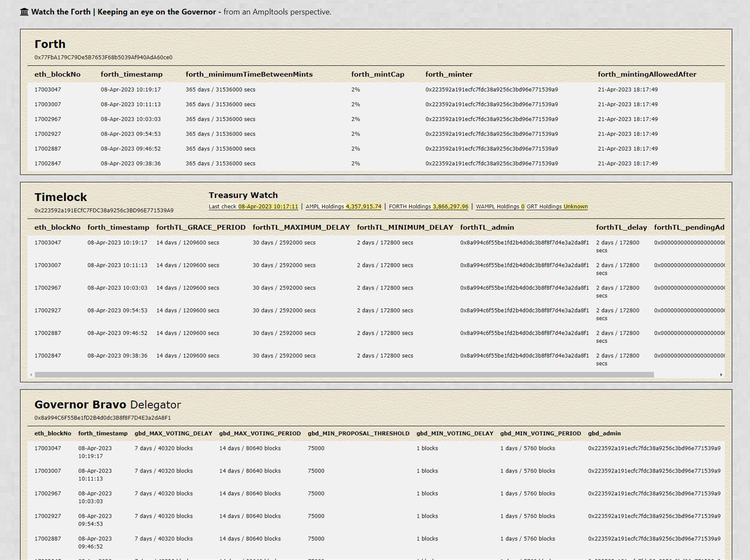Viewport: 750px width, 560px height.
Task: Click forthTL_admin address in first Timelock row
Action: (x=524, y=243)
